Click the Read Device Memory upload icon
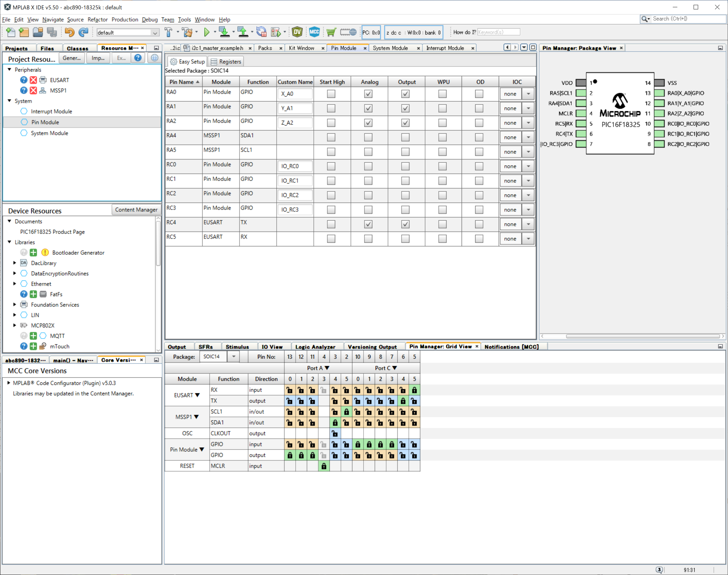 coord(243,32)
